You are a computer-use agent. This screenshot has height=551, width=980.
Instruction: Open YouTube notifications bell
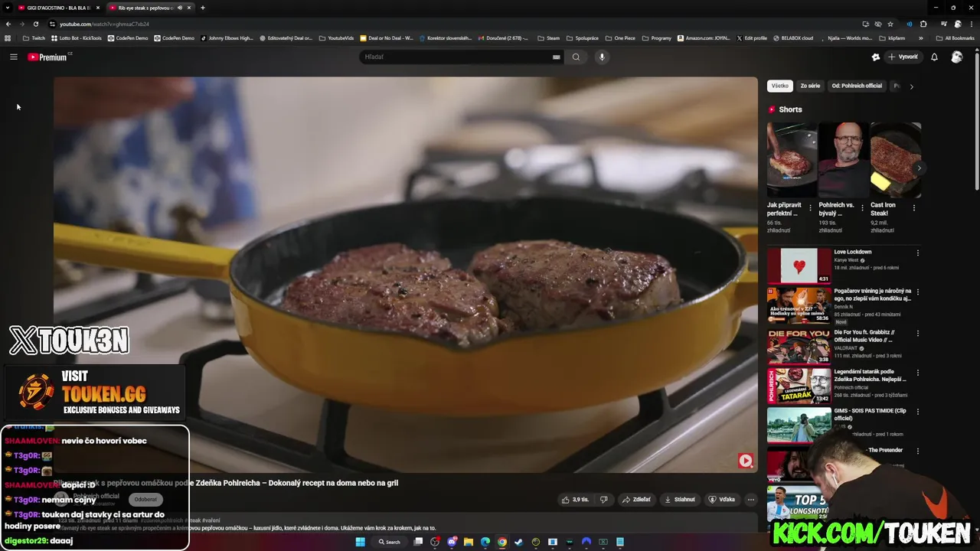tap(934, 57)
